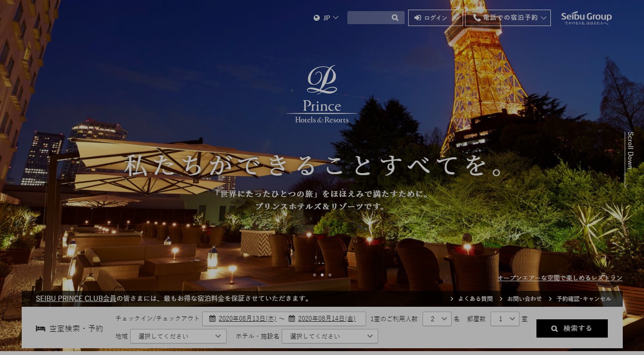644x355 pixels.
Task: Click the magnifier icon in search box
Action: pos(395,18)
